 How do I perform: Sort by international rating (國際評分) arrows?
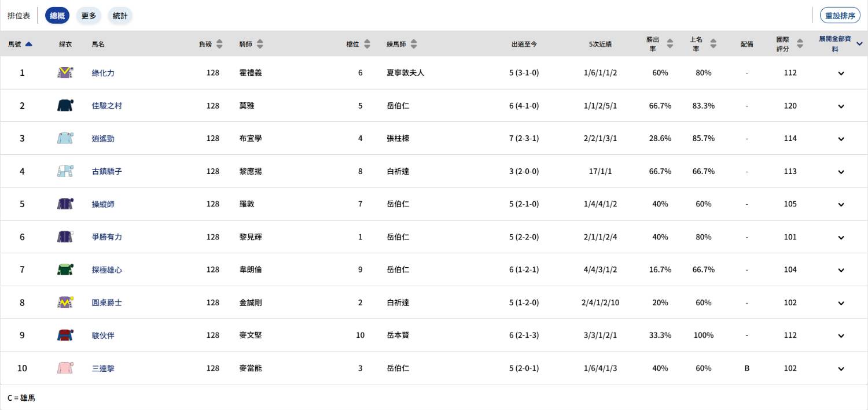(x=800, y=44)
